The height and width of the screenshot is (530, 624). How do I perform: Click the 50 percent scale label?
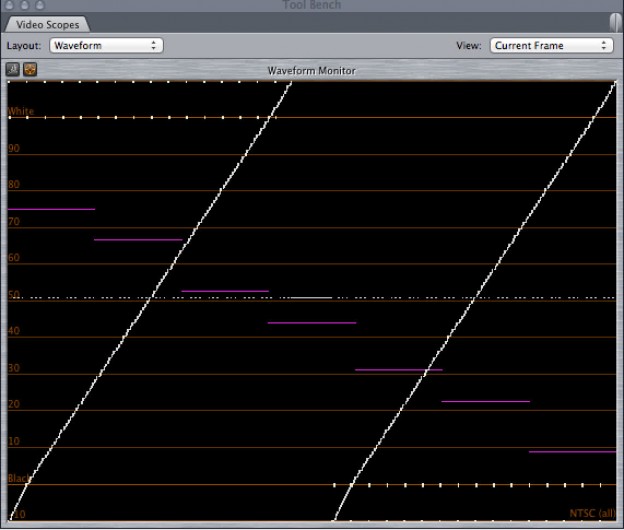coord(14,295)
